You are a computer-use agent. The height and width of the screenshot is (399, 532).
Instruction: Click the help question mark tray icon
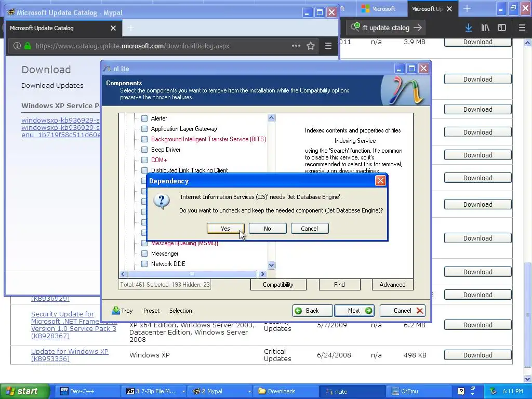(x=461, y=391)
